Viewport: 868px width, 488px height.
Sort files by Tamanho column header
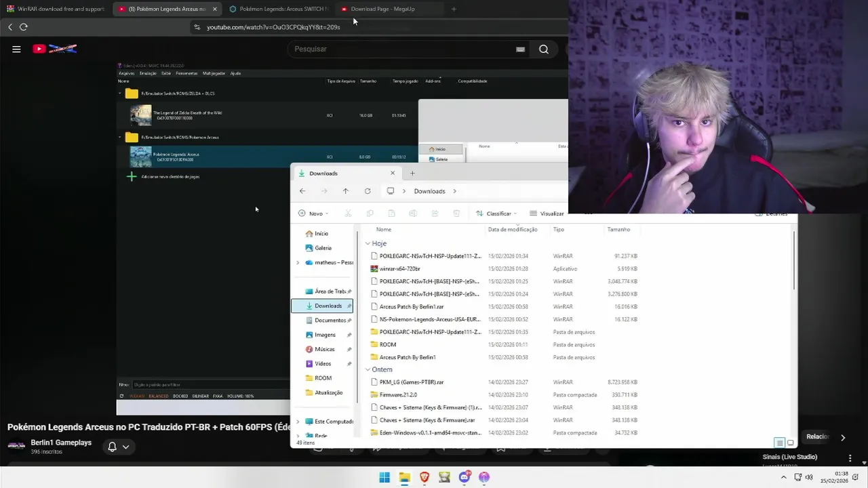618,230
